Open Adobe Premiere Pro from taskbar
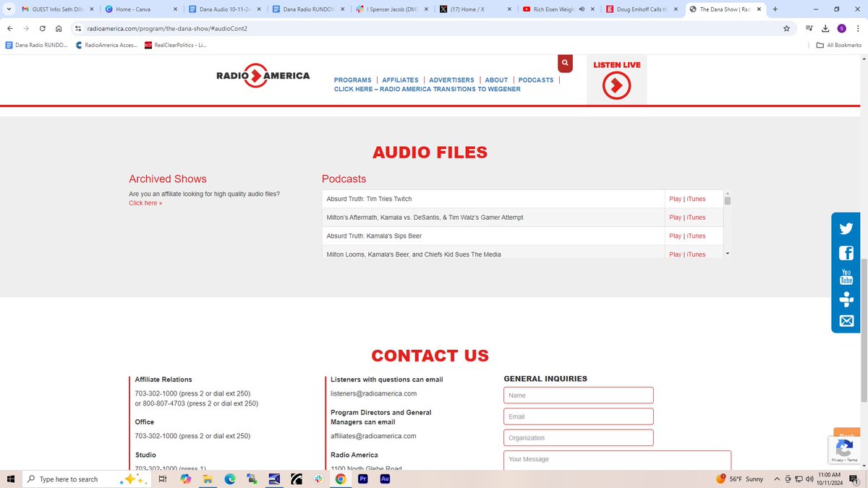This screenshot has width=868, height=488. pos(363,479)
